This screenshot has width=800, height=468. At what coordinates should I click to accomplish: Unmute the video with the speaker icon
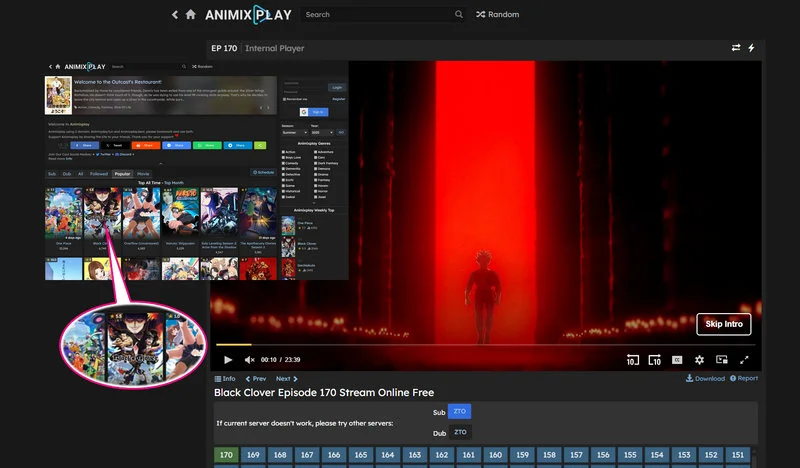click(249, 360)
